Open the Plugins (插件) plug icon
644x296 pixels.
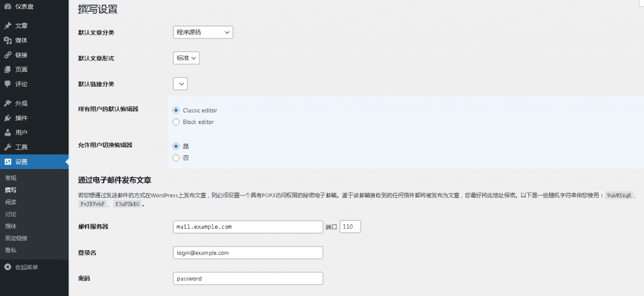[x=8, y=118]
